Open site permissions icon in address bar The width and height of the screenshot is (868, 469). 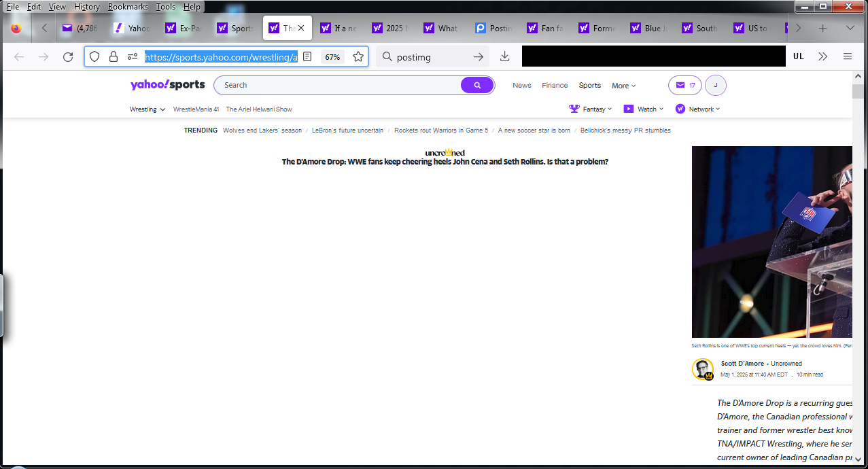pyautogui.click(x=133, y=57)
